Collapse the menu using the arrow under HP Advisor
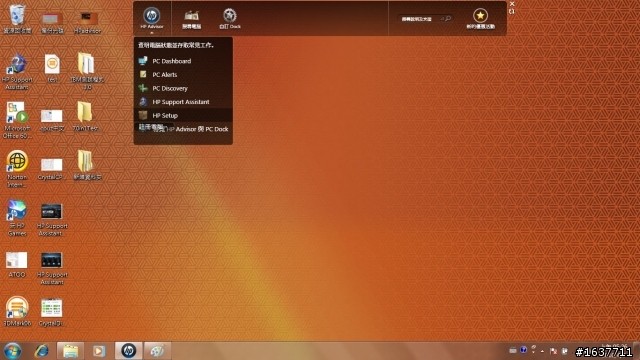640x360 pixels. pos(151,33)
